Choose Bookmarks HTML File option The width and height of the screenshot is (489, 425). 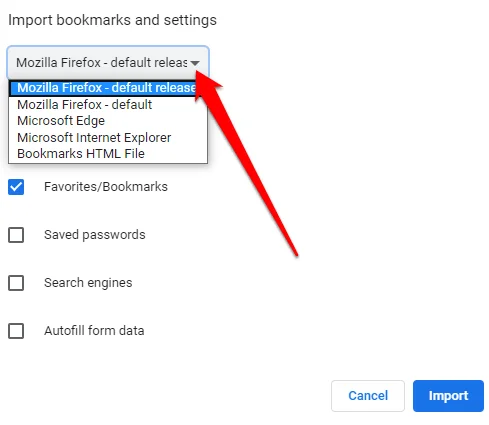pos(108,154)
